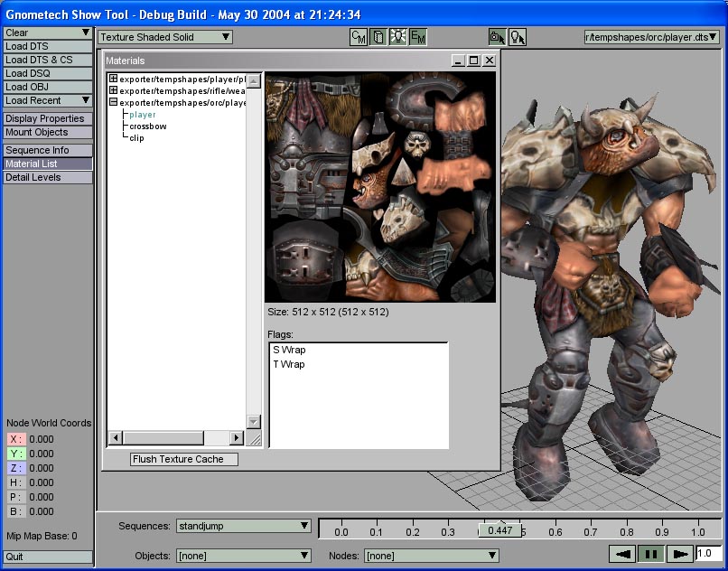The width and height of the screenshot is (728, 571).
Task: Open the Load Recent dropdown
Action: pos(48,100)
